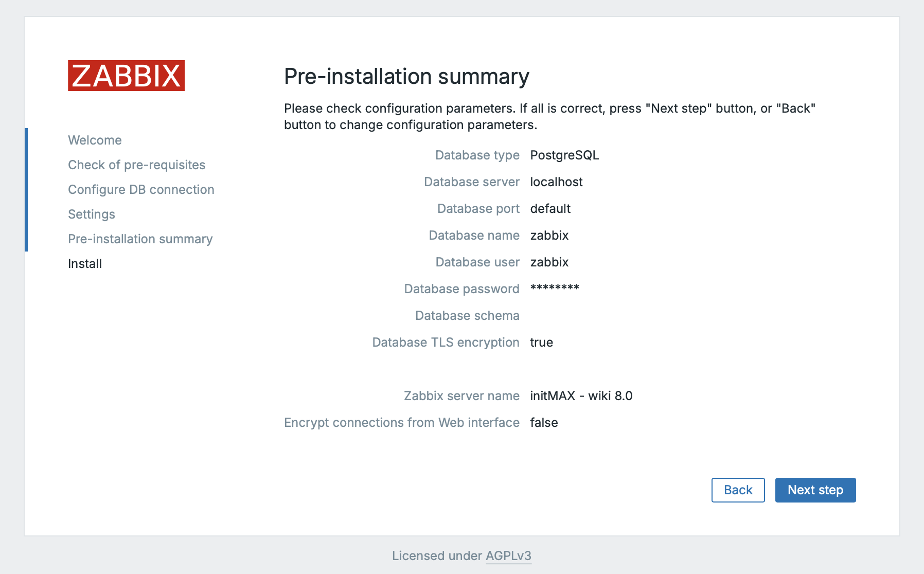This screenshot has height=574, width=924.
Task: Go back using the Back button
Action: (x=738, y=490)
